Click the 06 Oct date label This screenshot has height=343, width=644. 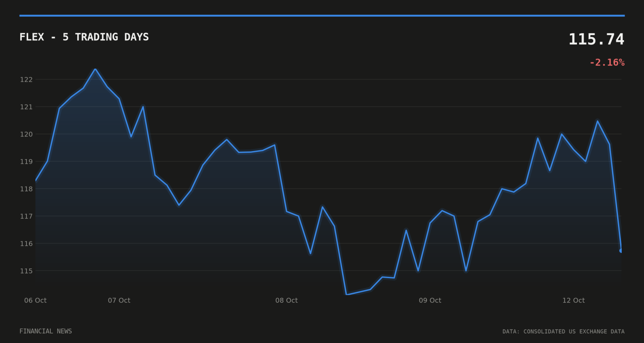[35, 300]
